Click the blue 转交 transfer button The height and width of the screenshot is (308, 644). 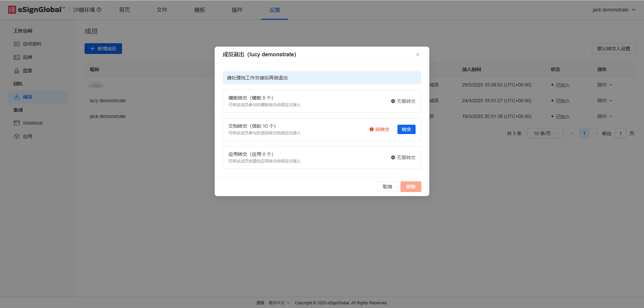[407, 129]
